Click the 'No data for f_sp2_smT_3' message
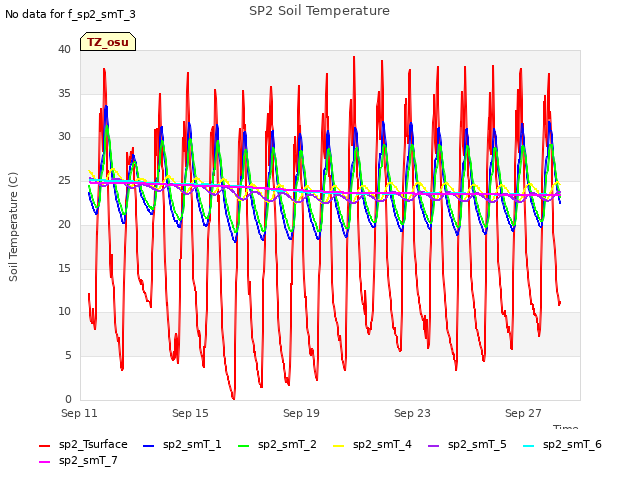 click(x=70, y=14)
